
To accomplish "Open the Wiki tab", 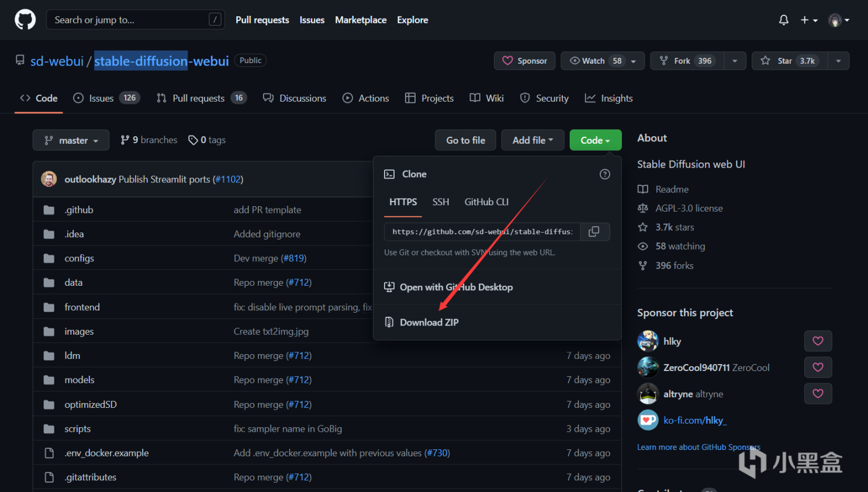I will click(x=487, y=98).
